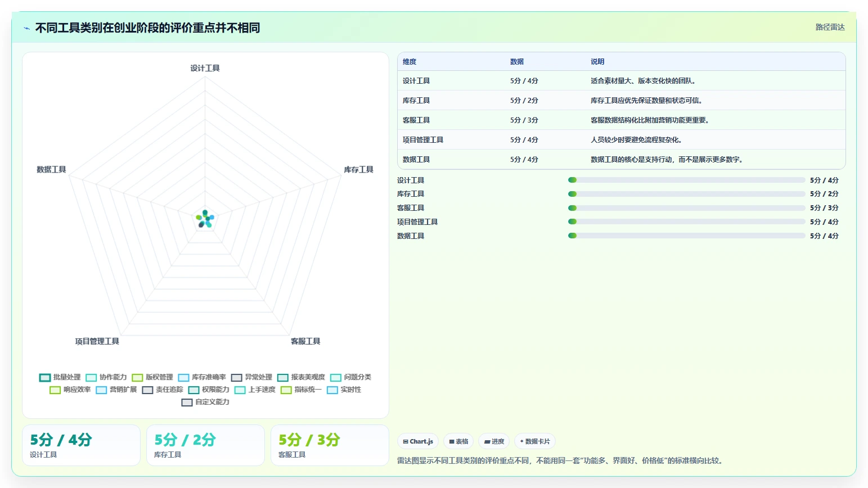This screenshot has height=488, width=868.
Task: Click the data cluster at radar center
Action: 205,219
